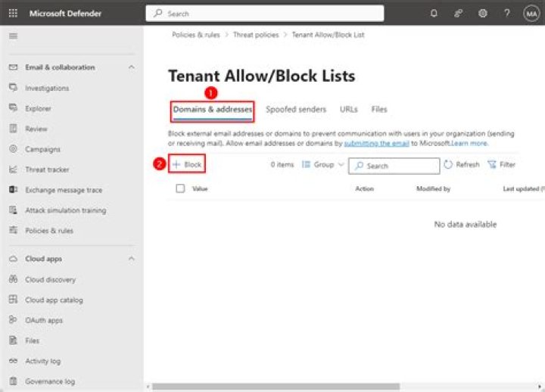
Task: Open the feedback icon in header
Action: [459, 14]
